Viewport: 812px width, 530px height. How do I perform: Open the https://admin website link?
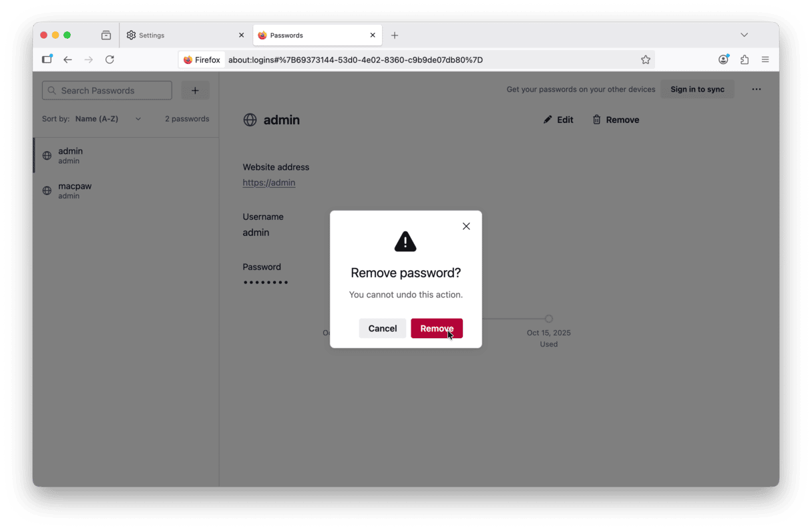(269, 182)
